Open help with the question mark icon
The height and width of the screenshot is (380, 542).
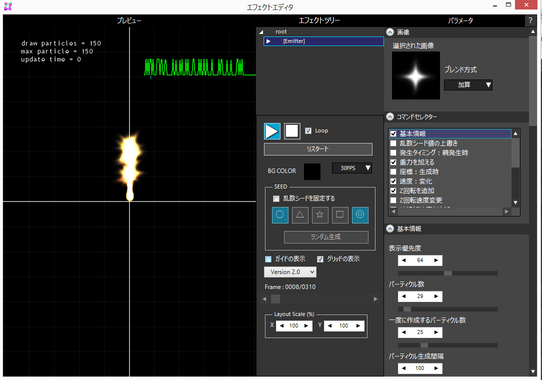[x=530, y=20]
